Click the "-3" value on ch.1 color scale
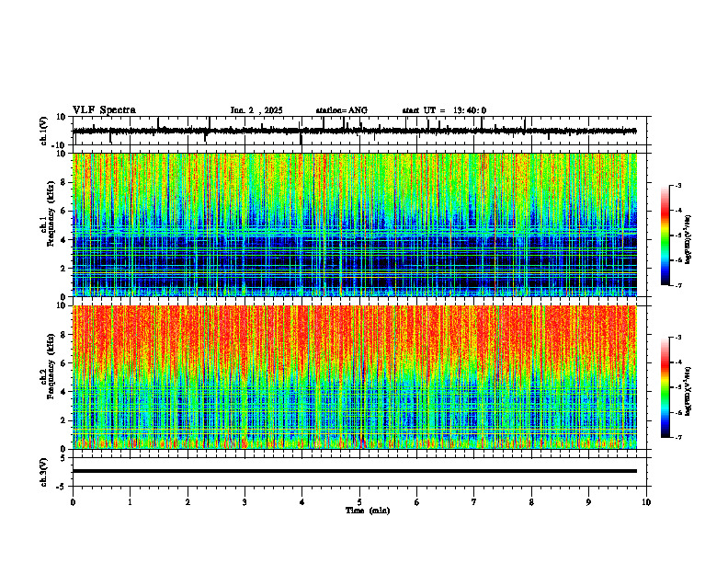Image resolution: width=728 pixels, height=563 pixels. pos(678,186)
